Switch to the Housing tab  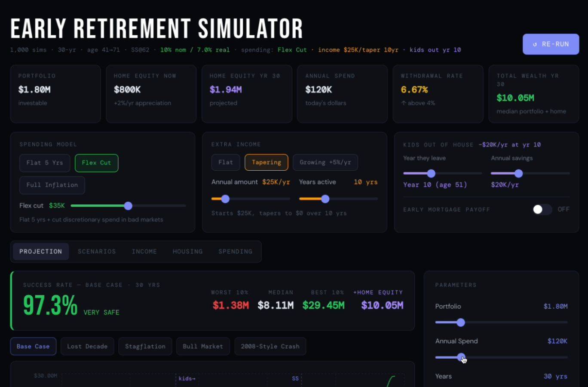coord(188,252)
